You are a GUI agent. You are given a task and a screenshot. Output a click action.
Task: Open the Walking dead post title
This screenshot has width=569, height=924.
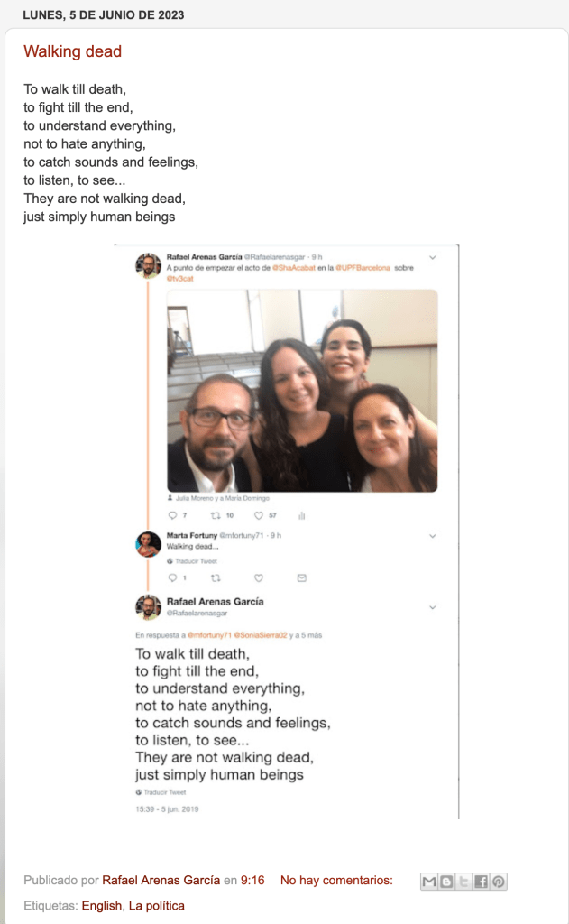[72, 51]
